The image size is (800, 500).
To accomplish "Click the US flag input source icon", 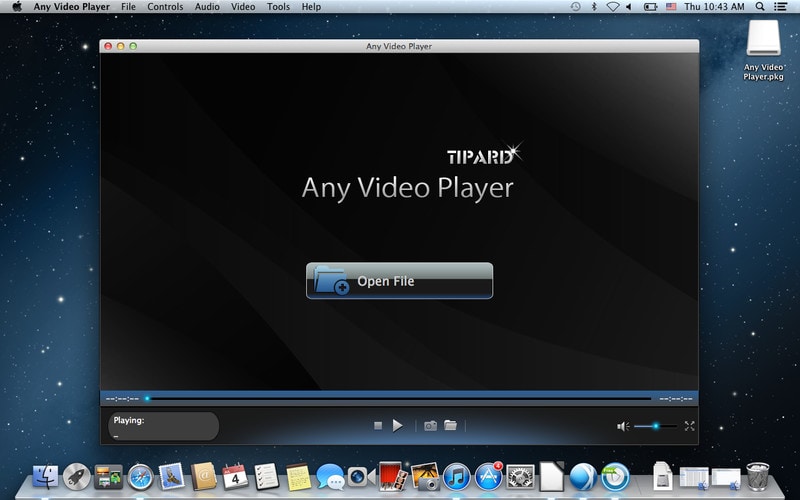I will [x=671, y=7].
